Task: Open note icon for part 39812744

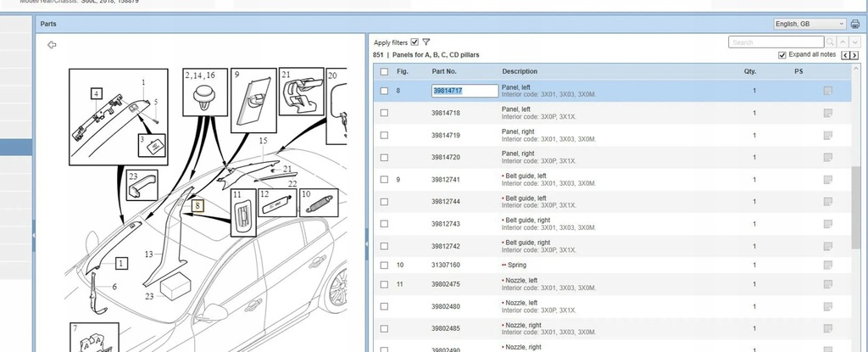Action: coord(827,202)
